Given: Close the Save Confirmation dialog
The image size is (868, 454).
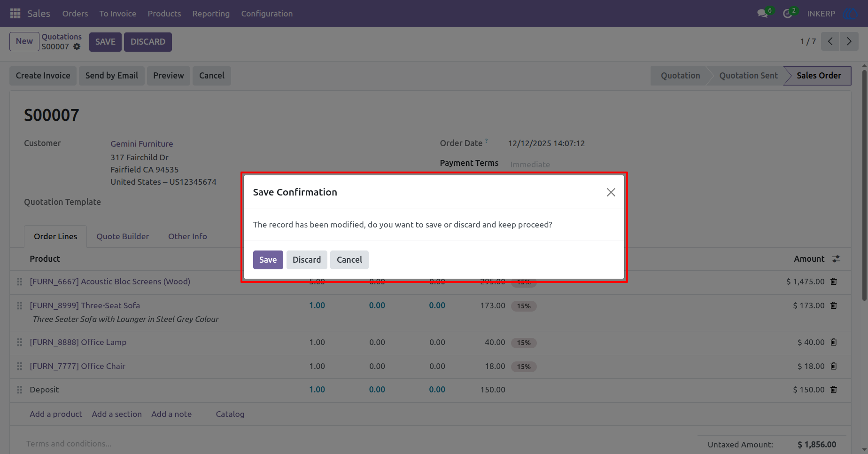Looking at the screenshot, I should pos(611,192).
